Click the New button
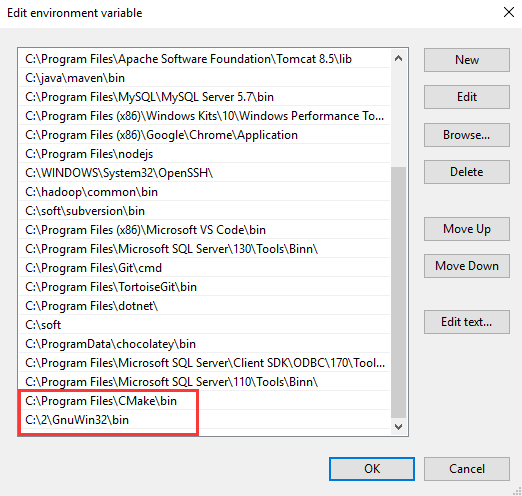 tap(467, 60)
